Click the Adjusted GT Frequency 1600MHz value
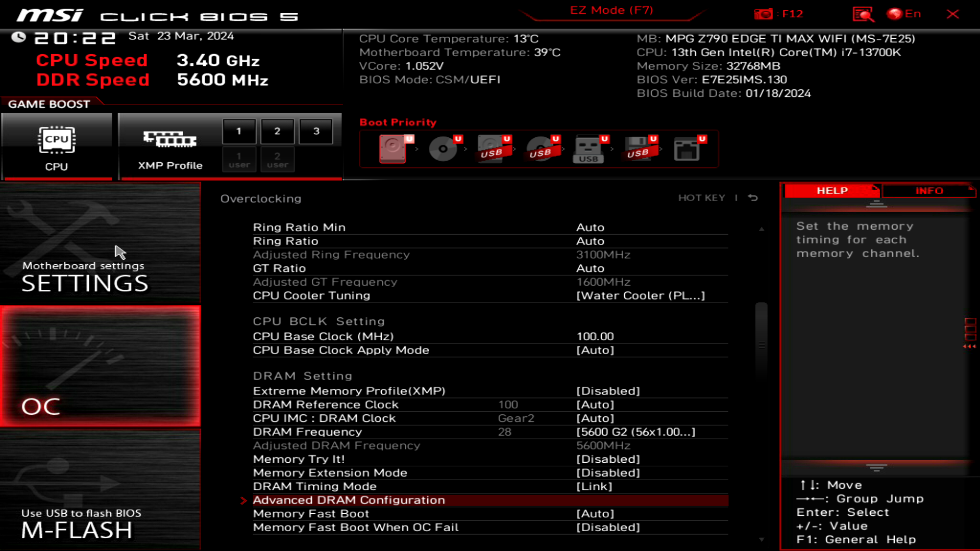This screenshot has height=551, width=980. pyautogui.click(x=603, y=282)
